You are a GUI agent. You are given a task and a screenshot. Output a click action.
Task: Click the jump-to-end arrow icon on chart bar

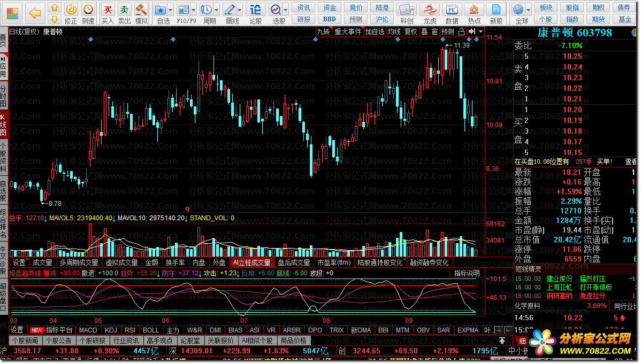472,32
